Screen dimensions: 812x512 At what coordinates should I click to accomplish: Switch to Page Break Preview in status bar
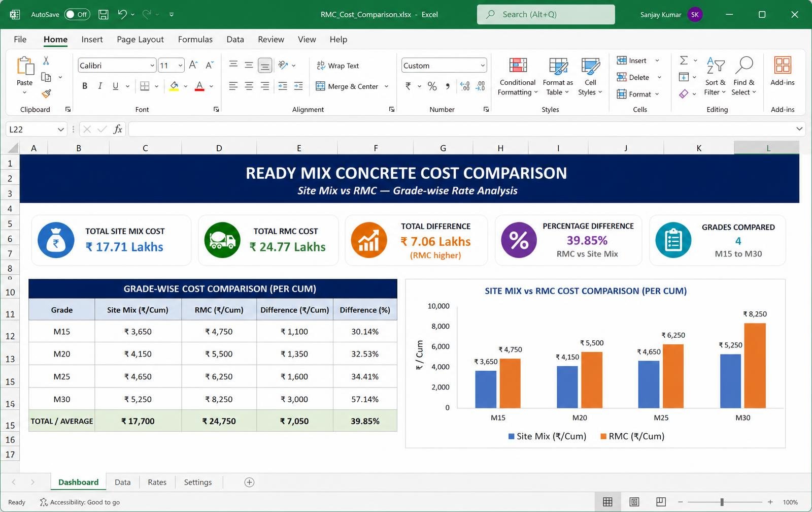[x=661, y=502]
